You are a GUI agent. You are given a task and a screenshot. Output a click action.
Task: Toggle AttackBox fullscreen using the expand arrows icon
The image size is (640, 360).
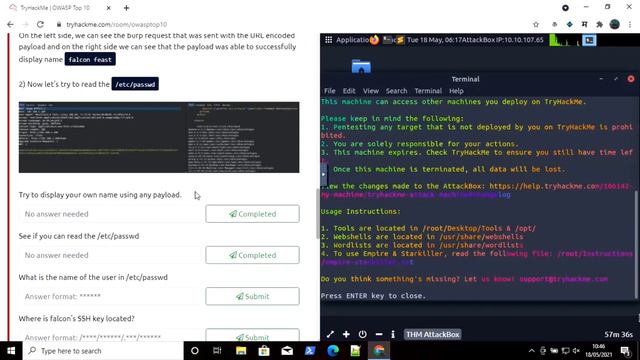pyautogui.click(x=330, y=334)
